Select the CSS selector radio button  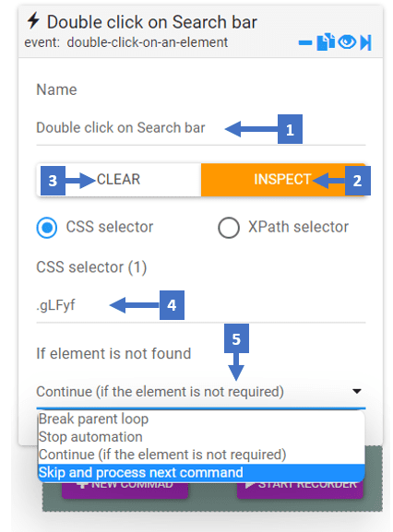coord(47,228)
